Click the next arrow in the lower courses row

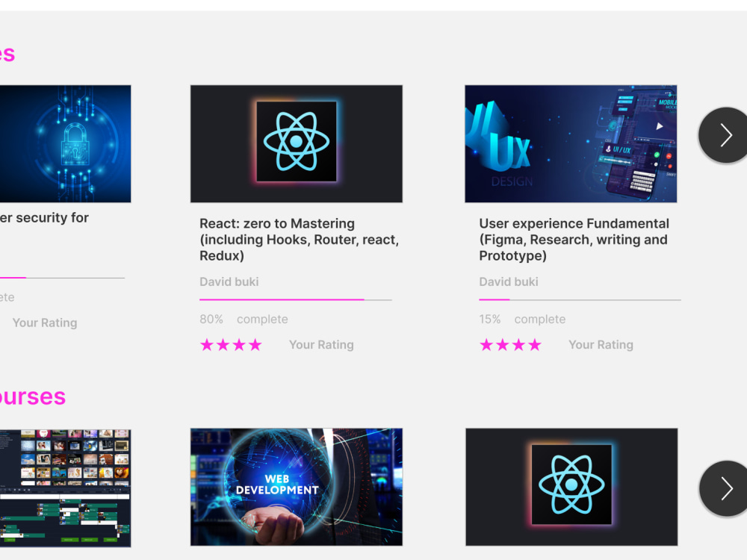pos(725,488)
